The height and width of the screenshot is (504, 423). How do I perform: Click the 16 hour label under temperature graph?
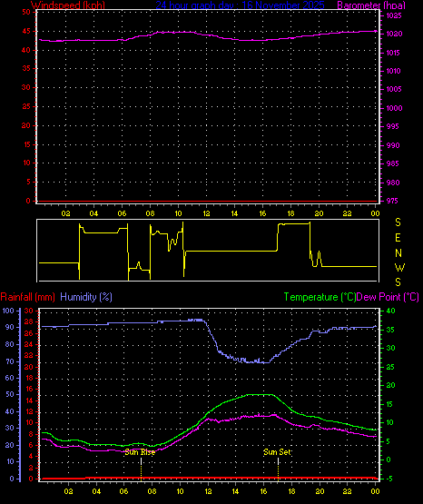pos(263,491)
